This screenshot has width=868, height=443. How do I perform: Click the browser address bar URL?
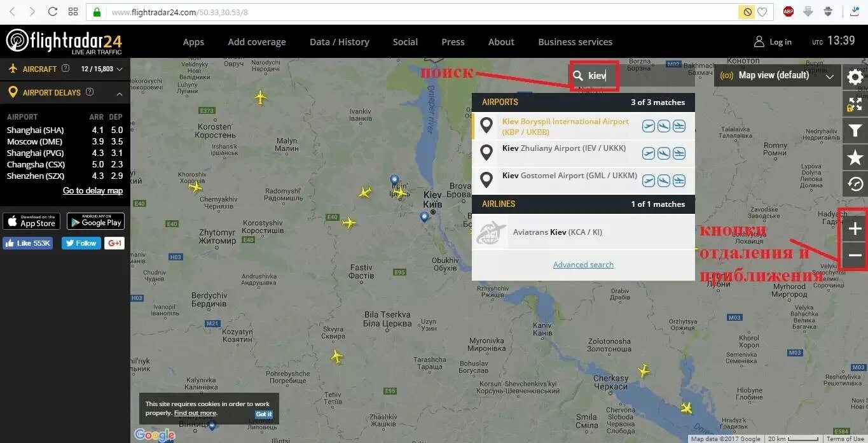179,12
